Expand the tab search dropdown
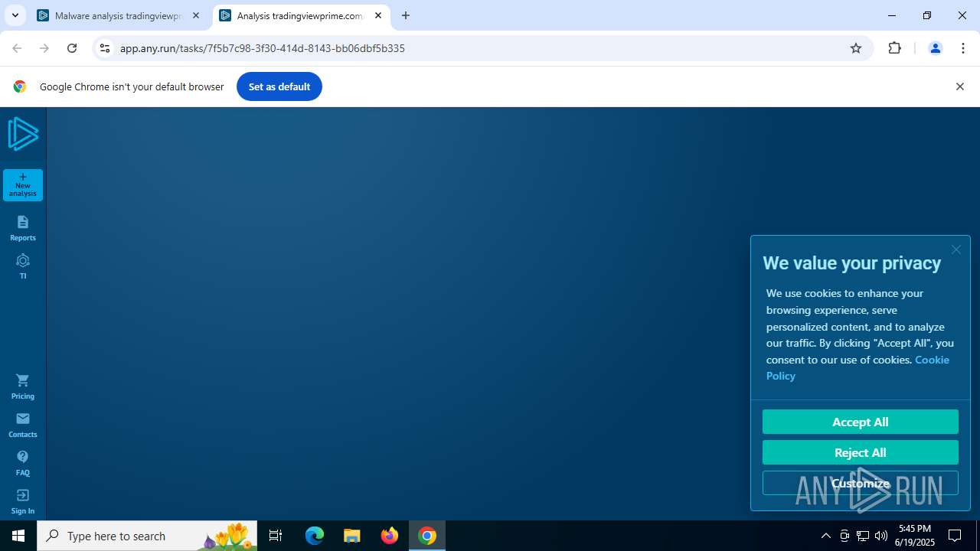980x551 pixels. [15, 15]
